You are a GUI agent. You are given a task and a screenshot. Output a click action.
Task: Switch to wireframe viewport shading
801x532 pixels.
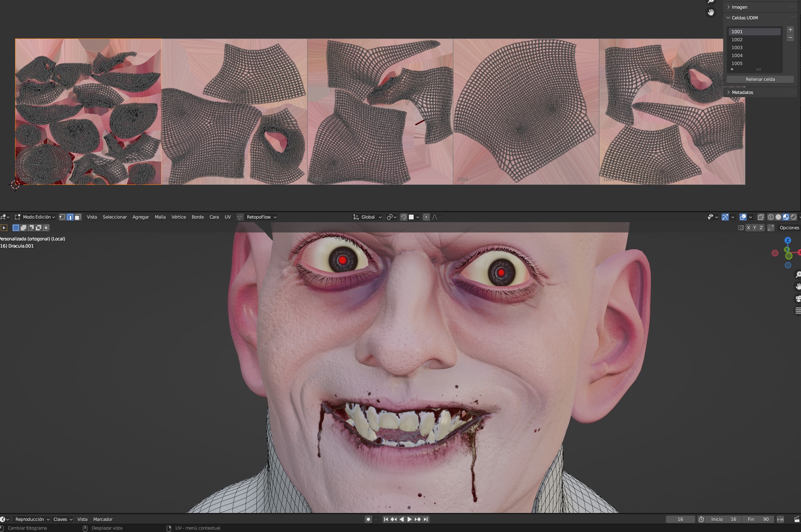click(771, 217)
